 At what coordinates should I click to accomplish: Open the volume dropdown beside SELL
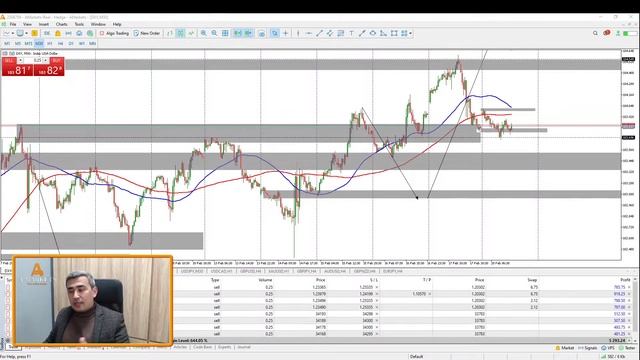tap(20, 60)
